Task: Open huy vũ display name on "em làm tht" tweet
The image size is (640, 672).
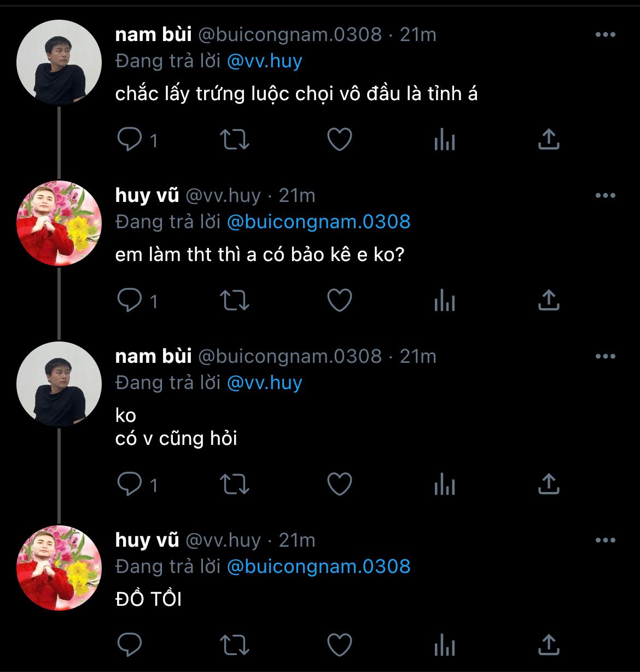Action: [147, 195]
